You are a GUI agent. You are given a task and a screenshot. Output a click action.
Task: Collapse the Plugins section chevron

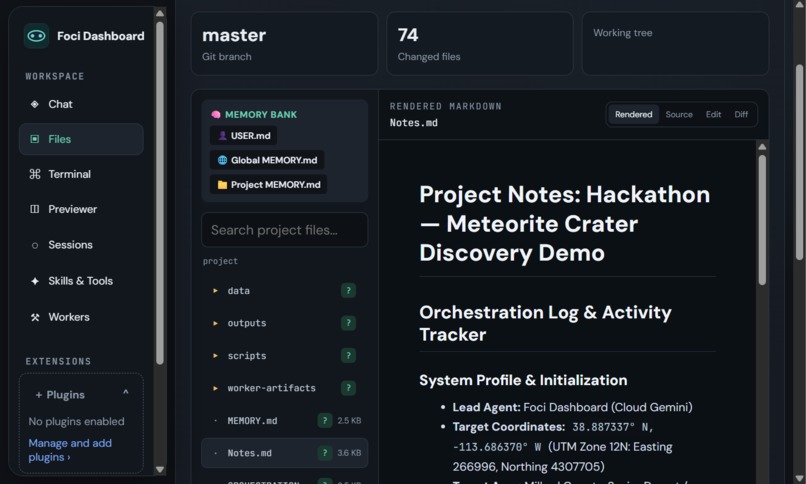(x=125, y=393)
